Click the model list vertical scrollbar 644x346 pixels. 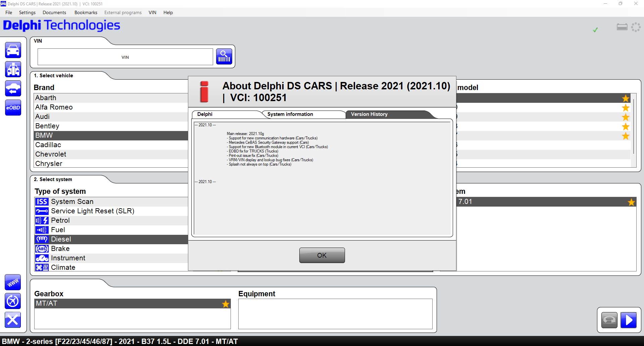pos(634,128)
